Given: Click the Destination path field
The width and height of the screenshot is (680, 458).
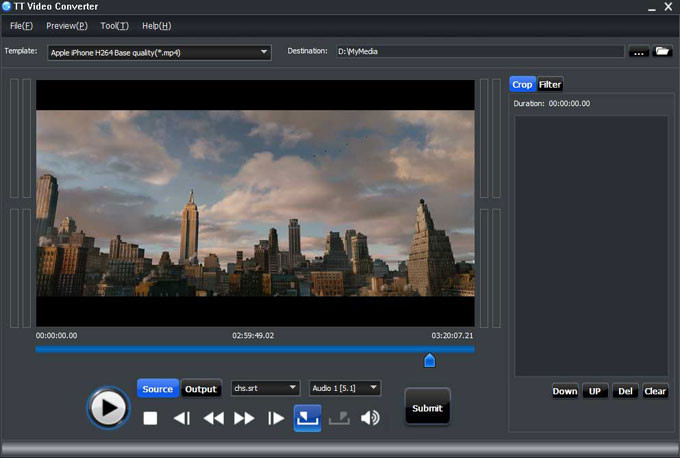Looking at the screenshot, I should (x=480, y=51).
